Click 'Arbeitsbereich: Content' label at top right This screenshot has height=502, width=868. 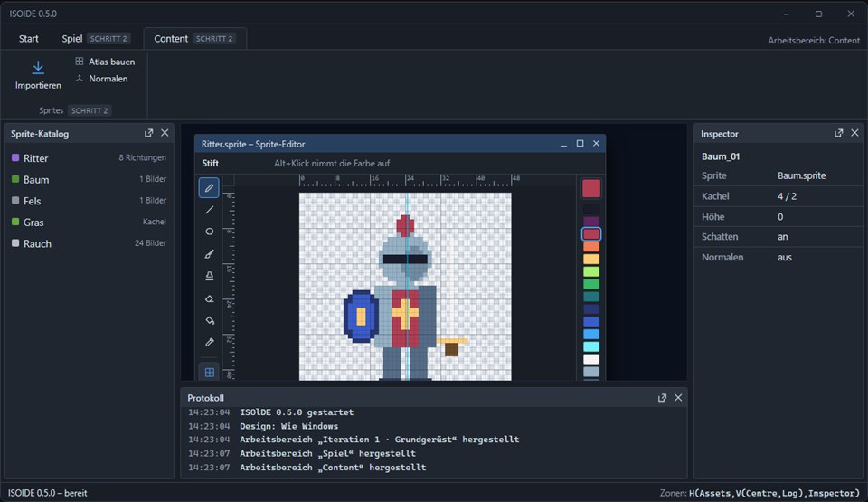click(x=814, y=41)
